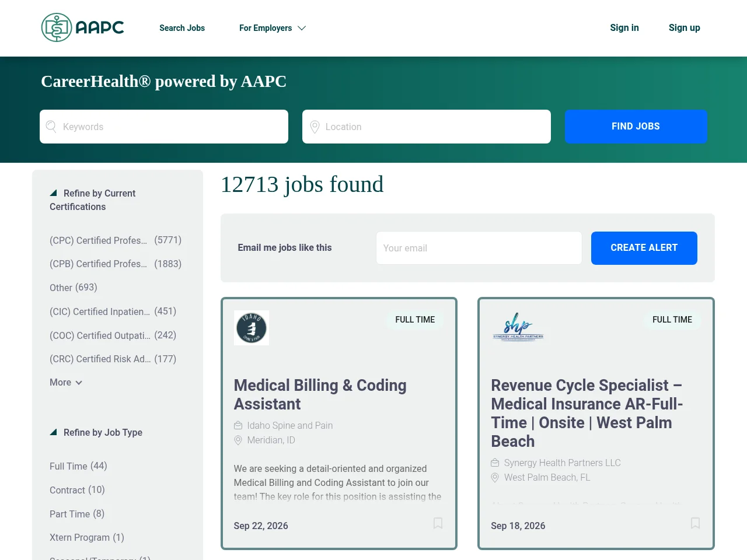Image resolution: width=747 pixels, height=560 pixels.
Task: Open the Sign up link
Action: click(x=685, y=27)
